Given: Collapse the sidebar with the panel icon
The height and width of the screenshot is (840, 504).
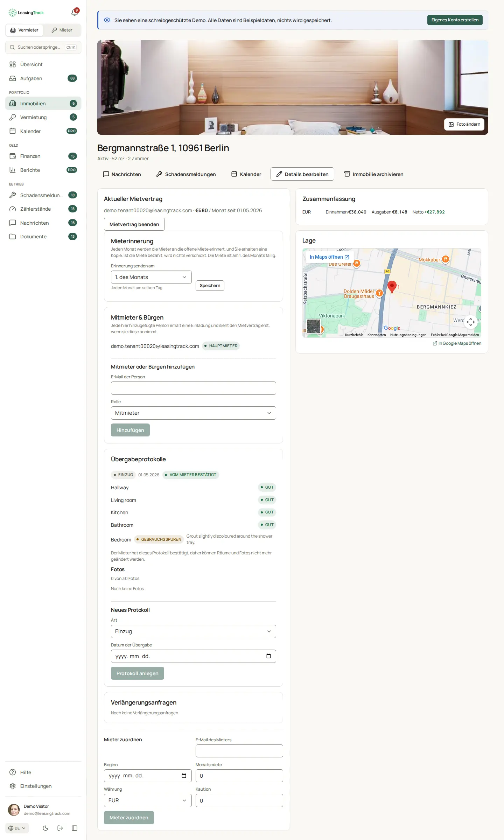Looking at the screenshot, I should 75,828.
